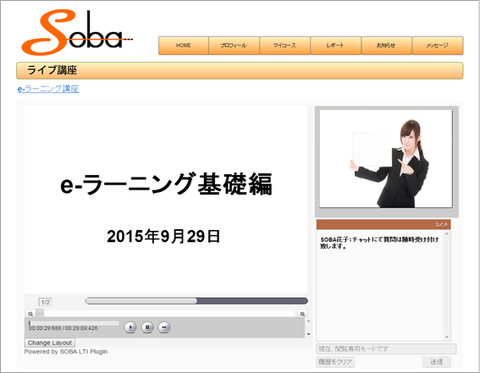Click the play button in player controls
480x373 pixels.
tap(130, 327)
